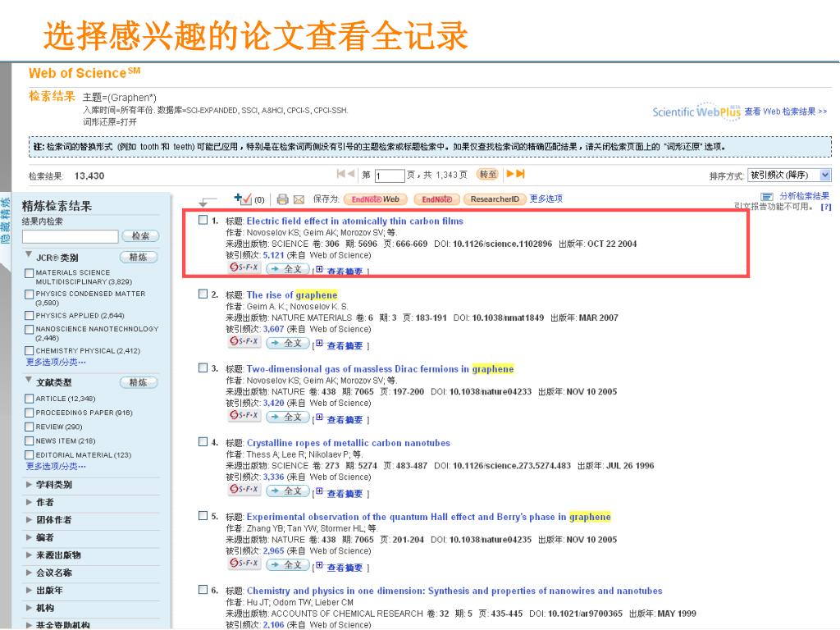Screen dimensions: 840x630
Task: Check the box for record 4 Crystalline ropes
Action: [x=203, y=441]
